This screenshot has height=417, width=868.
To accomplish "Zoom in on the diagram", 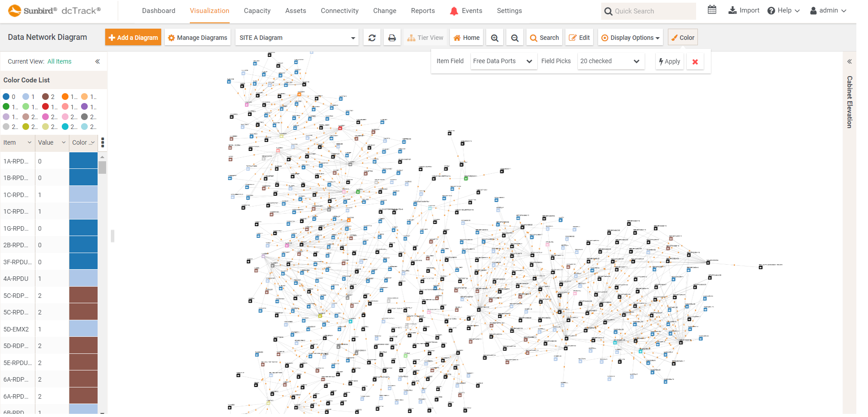I will tap(495, 38).
